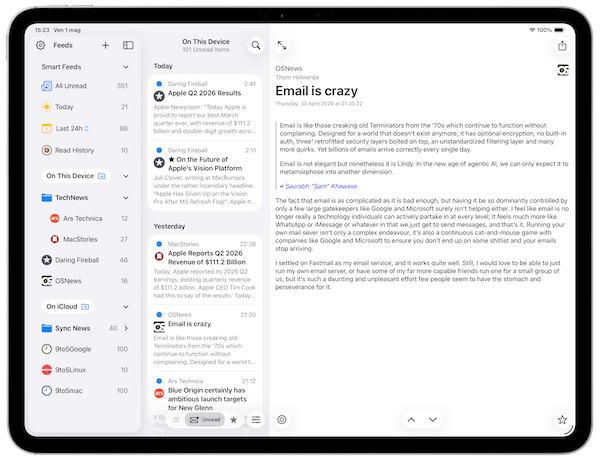600x460 pixels.
Task: Select On iCloud account
Action: (68, 307)
